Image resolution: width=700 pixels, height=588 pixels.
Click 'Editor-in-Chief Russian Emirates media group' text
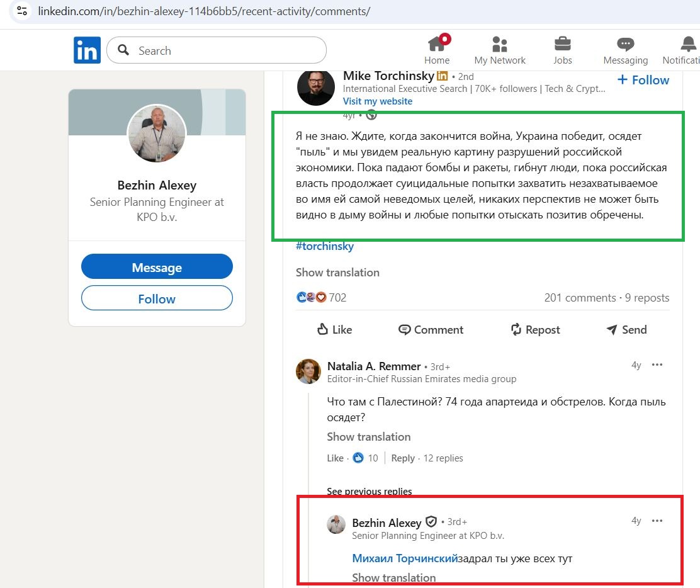coord(421,379)
